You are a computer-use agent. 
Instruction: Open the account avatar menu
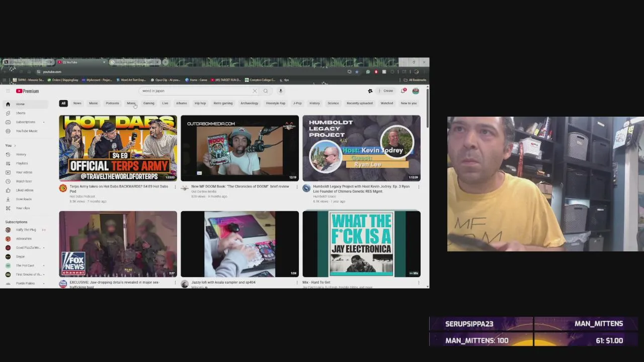pos(416,91)
